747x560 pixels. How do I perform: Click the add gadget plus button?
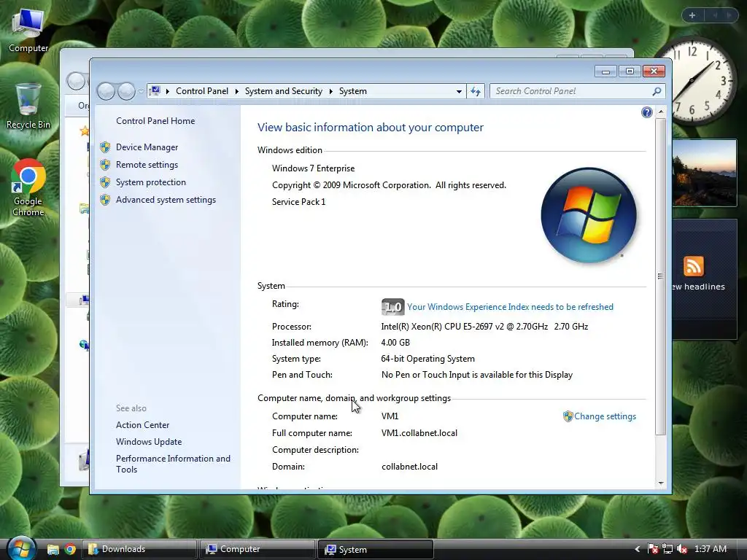pyautogui.click(x=692, y=15)
